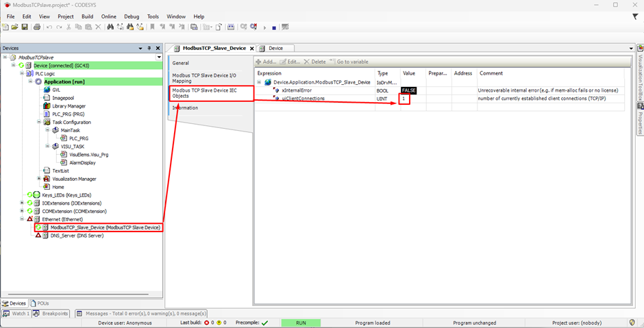
Task: Click the Save project toolbar icon
Action: click(x=25, y=27)
